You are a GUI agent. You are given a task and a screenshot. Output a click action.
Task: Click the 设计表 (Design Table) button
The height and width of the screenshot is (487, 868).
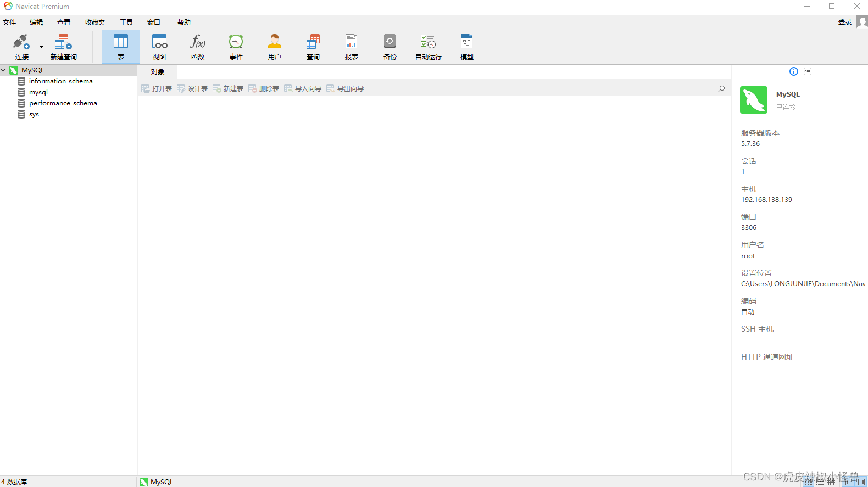(x=192, y=88)
